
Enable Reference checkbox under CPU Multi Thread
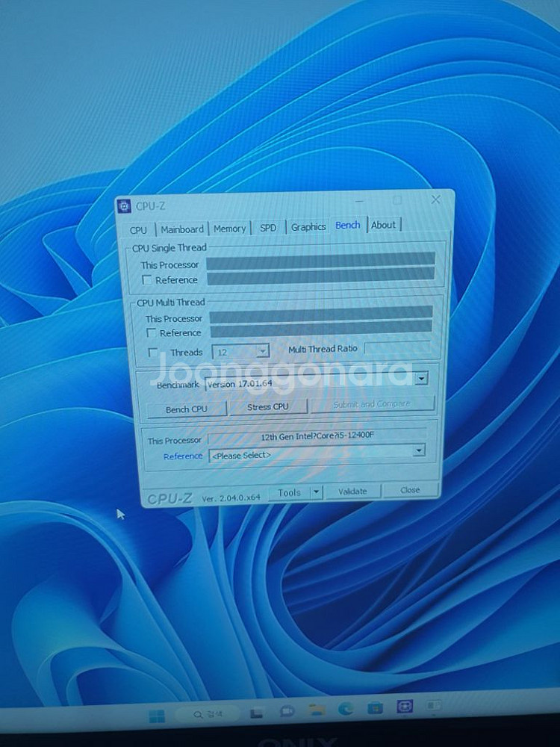coord(151,333)
